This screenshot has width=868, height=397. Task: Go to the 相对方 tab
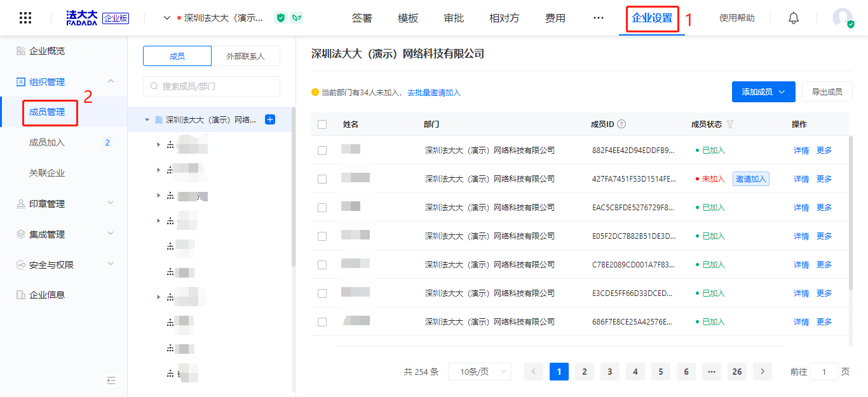coord(505,18)
